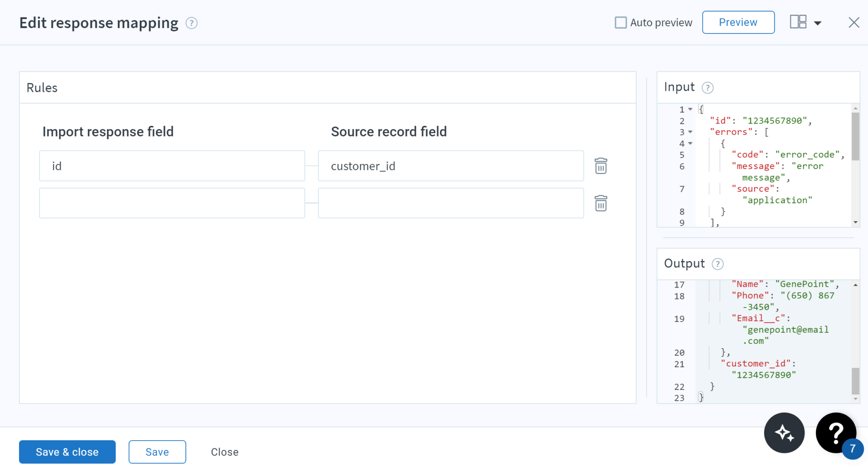Collapse the errors array in the Input panel

pyautogui.click(x=690, y=132)
